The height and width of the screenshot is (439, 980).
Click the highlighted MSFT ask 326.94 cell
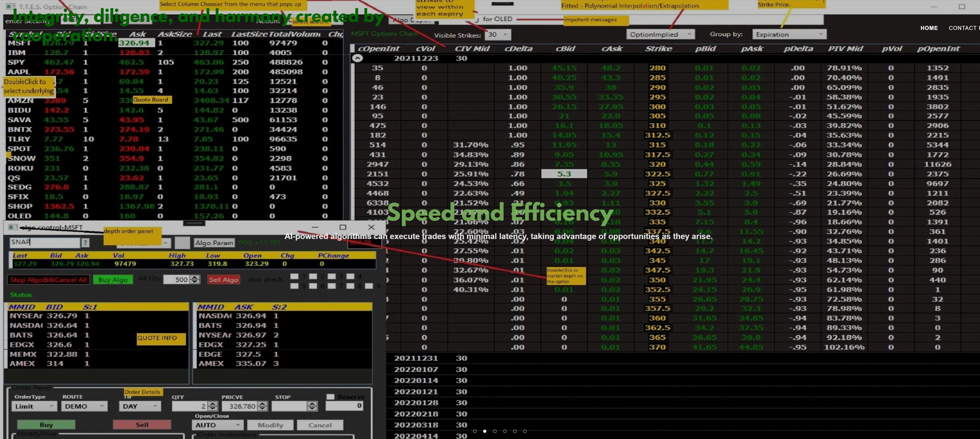click(x=136, y=43)
